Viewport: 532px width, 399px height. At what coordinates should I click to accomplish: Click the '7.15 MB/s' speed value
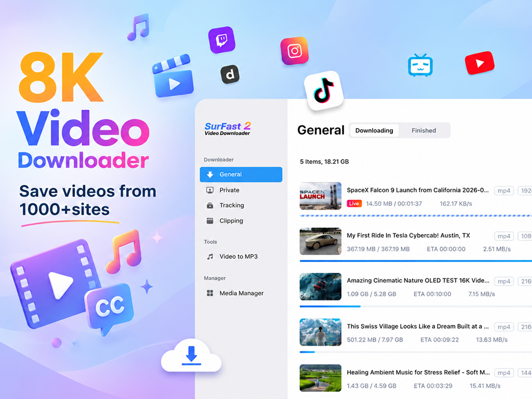[482, 294]
